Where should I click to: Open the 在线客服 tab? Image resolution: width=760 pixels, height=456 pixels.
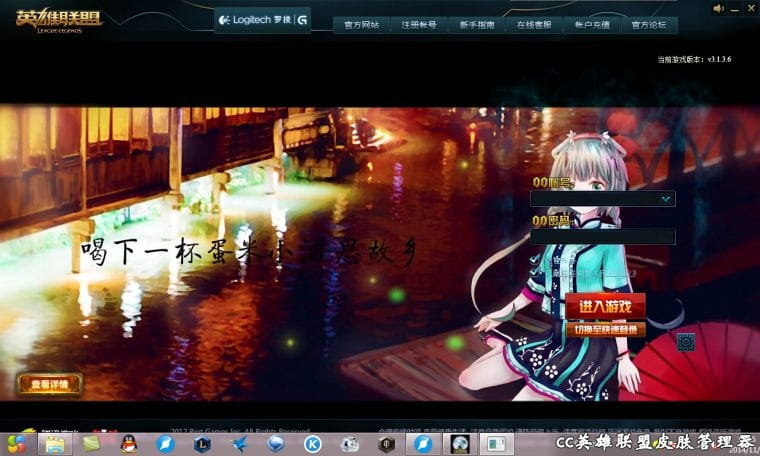point(534,25)
